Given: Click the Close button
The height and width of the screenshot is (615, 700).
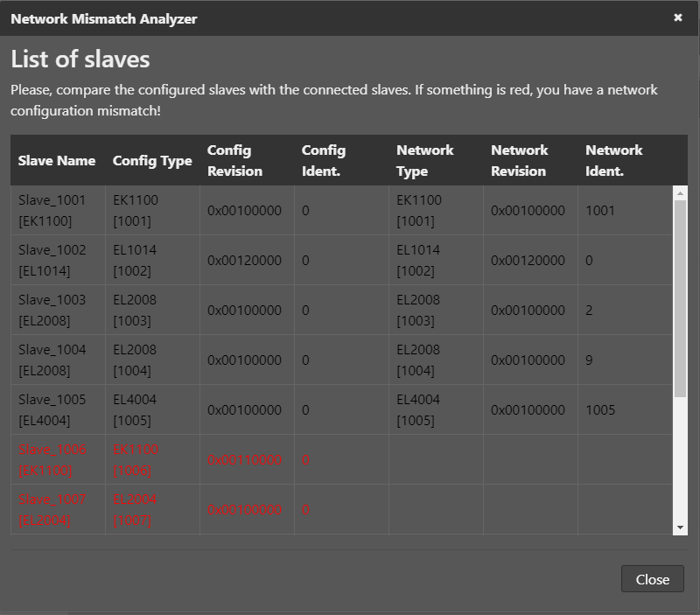Looking at the screenshot, I should [x=651, y=578].
